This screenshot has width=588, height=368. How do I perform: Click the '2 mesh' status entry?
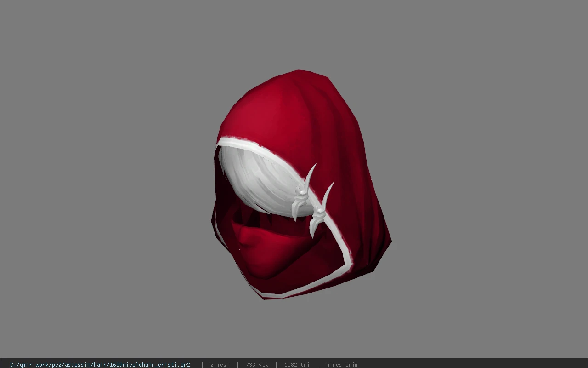[x=220, y=365]
